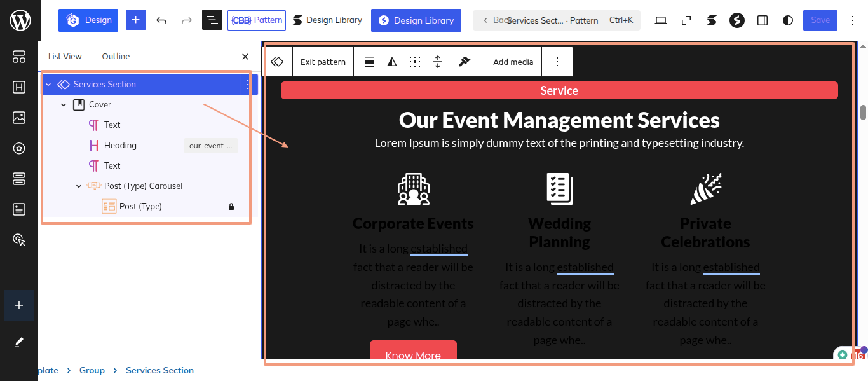Open options for Services Section row
Image resolution: width=868 pixels, height=381 pixels.
248,84
